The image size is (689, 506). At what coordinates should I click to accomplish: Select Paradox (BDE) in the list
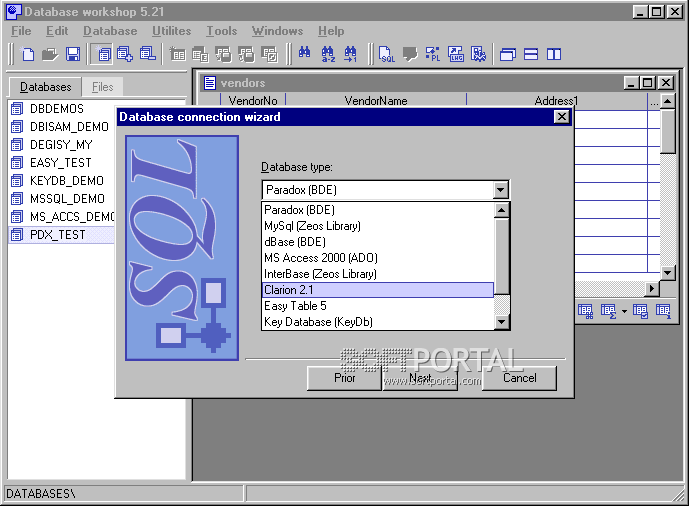[x=378, y=210]
